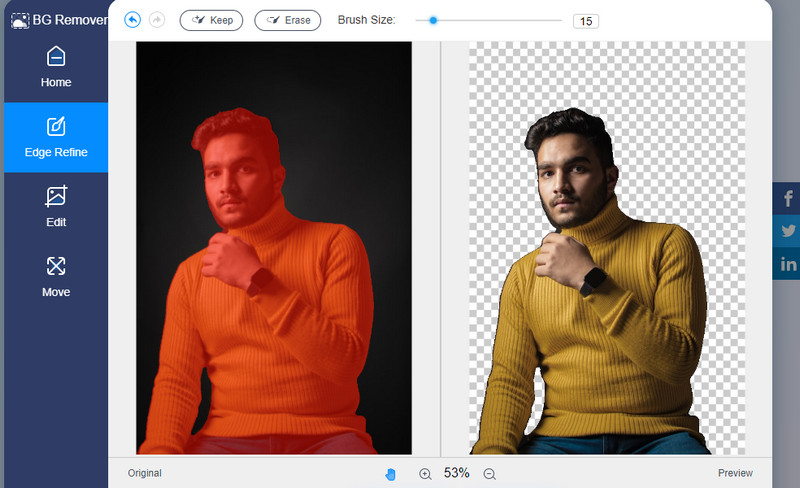Go to the Home section

click(x=56, y=67)
